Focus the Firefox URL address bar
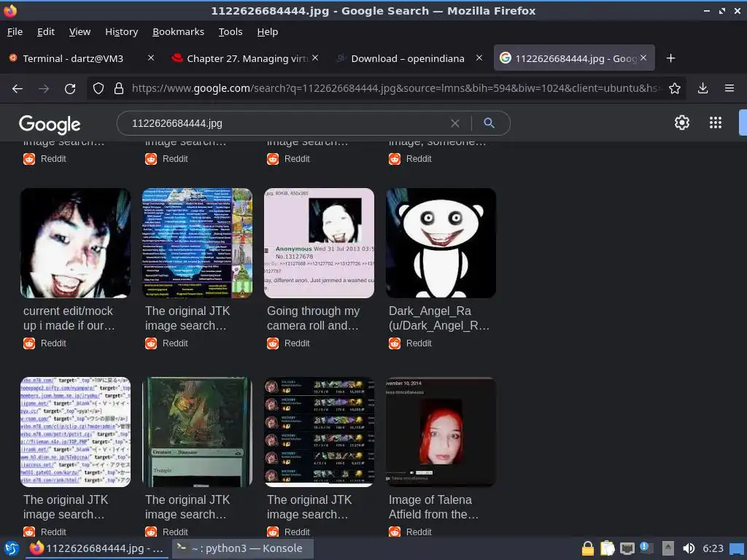Screen dimensions: 747x560 pos(395,88)
